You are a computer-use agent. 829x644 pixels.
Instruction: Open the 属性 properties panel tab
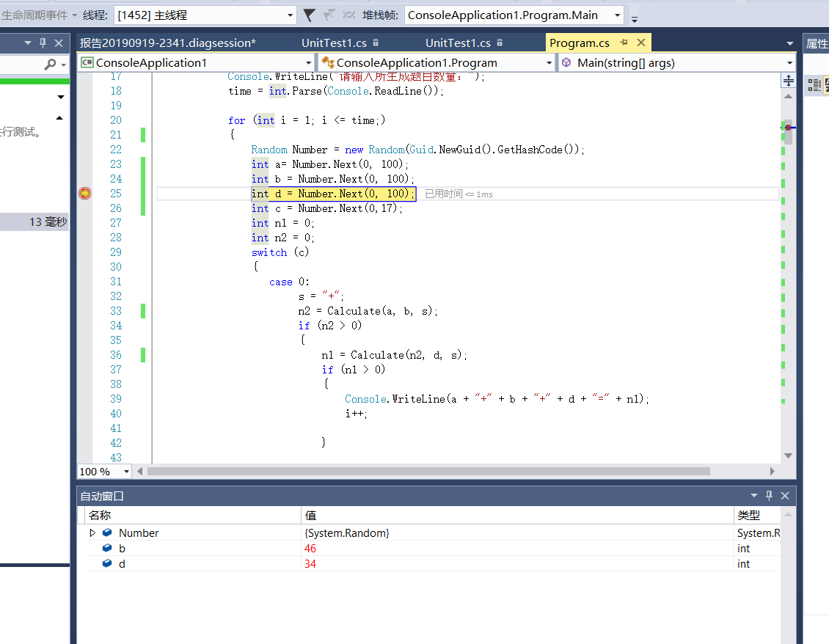click(817, 43)
